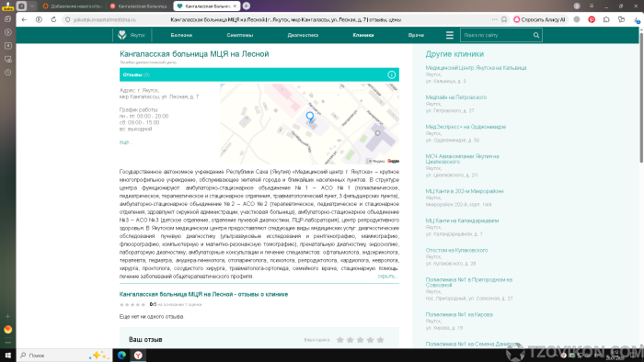Rate three stars in the Ваш отзыв form

361,340
